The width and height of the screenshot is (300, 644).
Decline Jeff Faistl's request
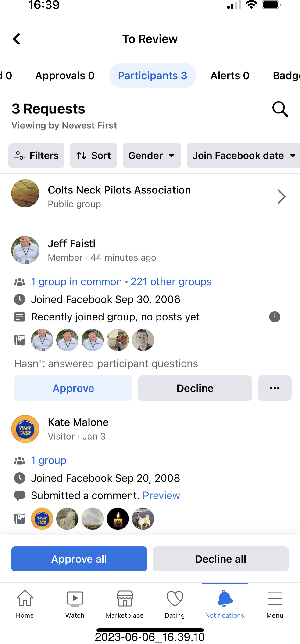tap(195, 388)
